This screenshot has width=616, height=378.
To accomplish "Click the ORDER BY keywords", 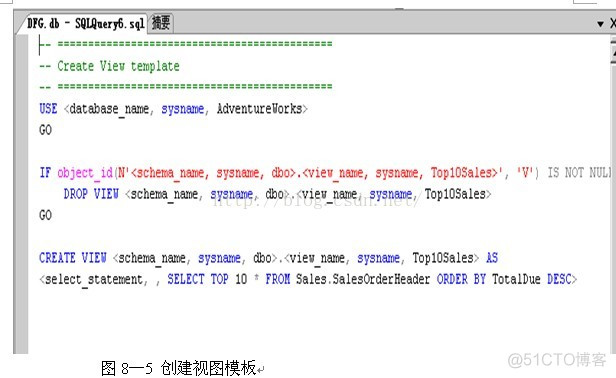I will [x=461, y=279].
